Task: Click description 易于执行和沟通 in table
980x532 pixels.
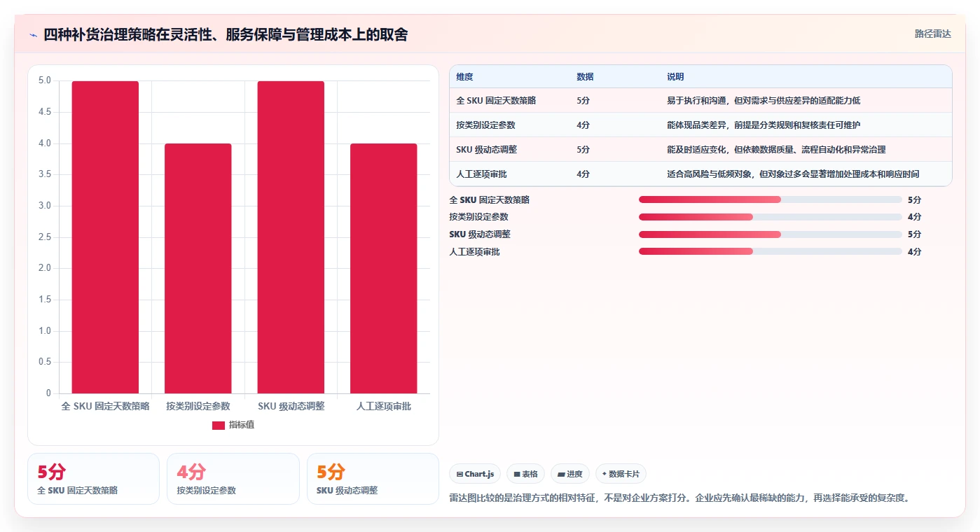Action: 764,100
